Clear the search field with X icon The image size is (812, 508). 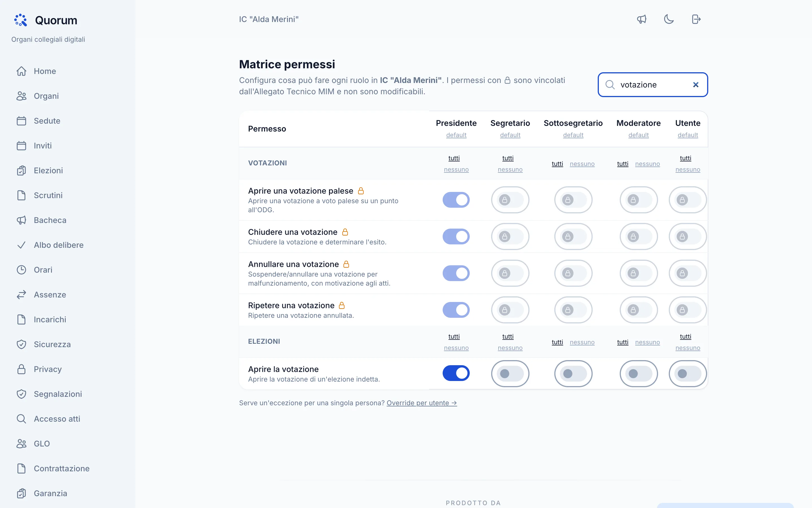coord(696,85)
